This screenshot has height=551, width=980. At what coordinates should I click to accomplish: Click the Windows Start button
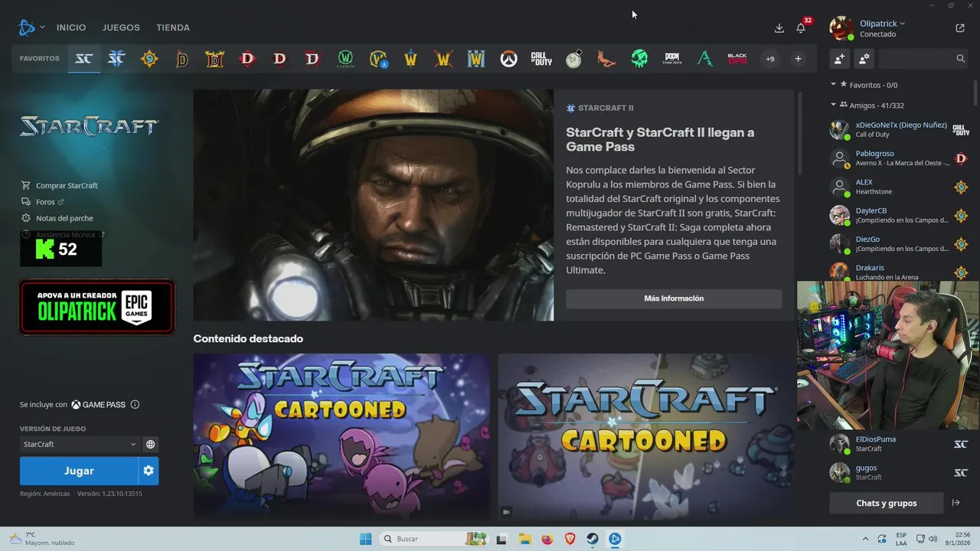pos(365,539)
